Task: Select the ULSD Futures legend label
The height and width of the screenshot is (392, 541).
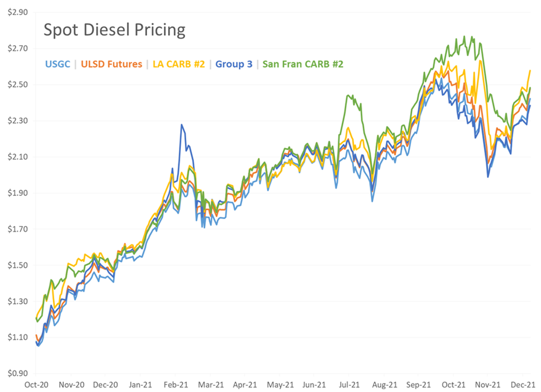Action: coord(111,64)
